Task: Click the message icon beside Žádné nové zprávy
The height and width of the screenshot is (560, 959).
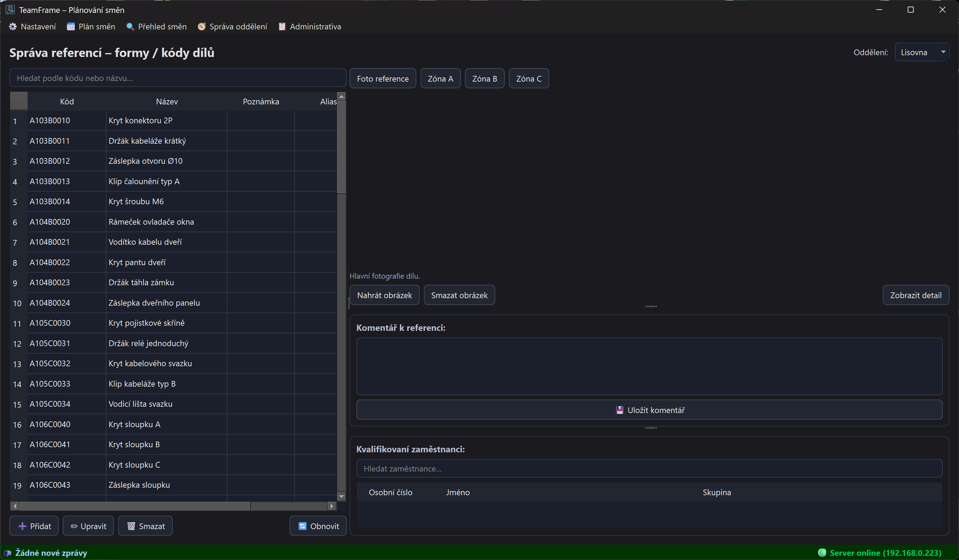Action: tap(7, 553)
